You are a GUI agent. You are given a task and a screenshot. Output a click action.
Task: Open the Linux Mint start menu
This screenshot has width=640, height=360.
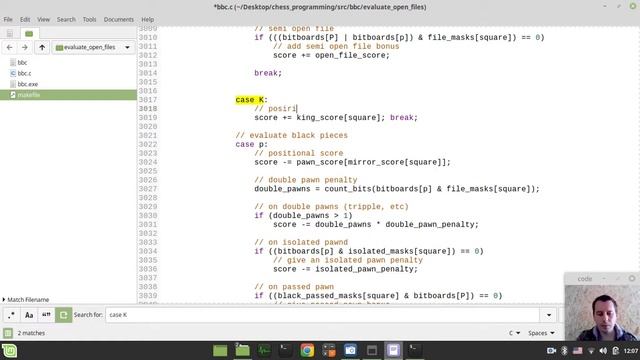point(9,351)
